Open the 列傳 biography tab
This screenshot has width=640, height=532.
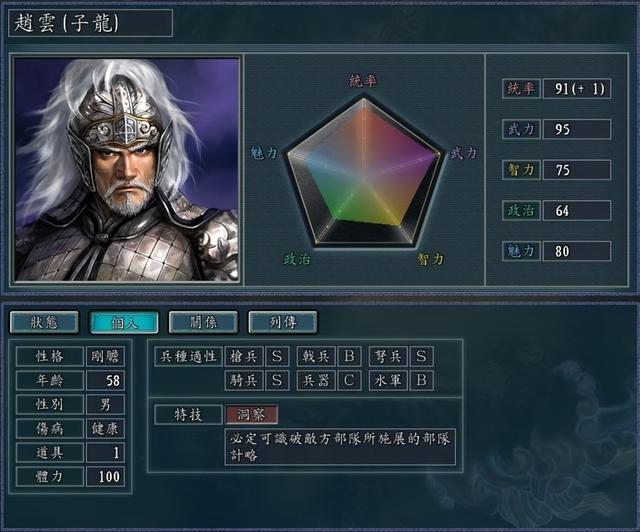(x=282, y=323)
